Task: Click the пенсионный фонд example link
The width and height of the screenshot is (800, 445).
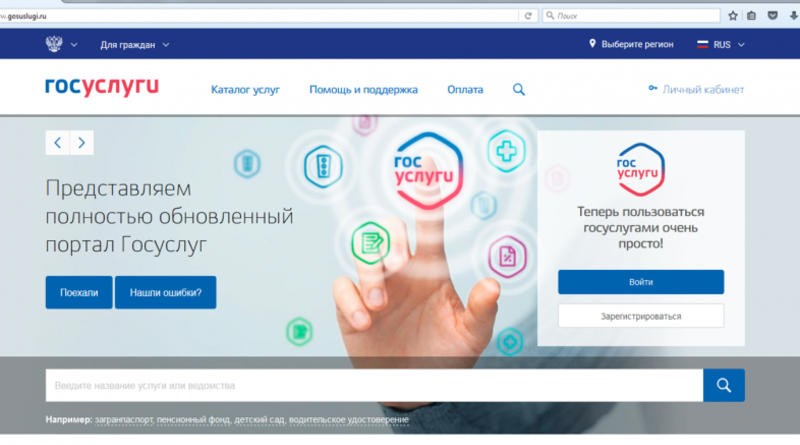Action: (x=193, y=419)
